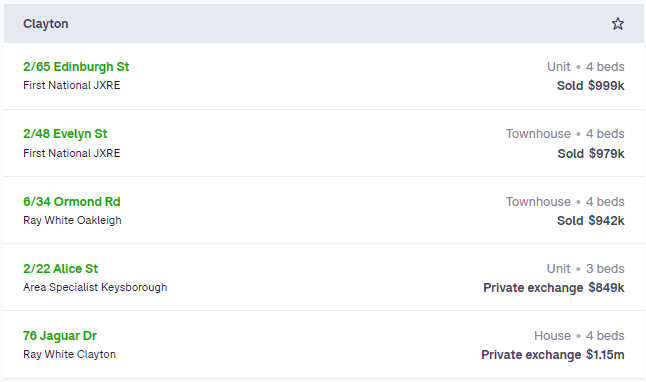Select First National JXRE under Edinburgh St
This screenshot has height=382, width=646.
point(72,85)
